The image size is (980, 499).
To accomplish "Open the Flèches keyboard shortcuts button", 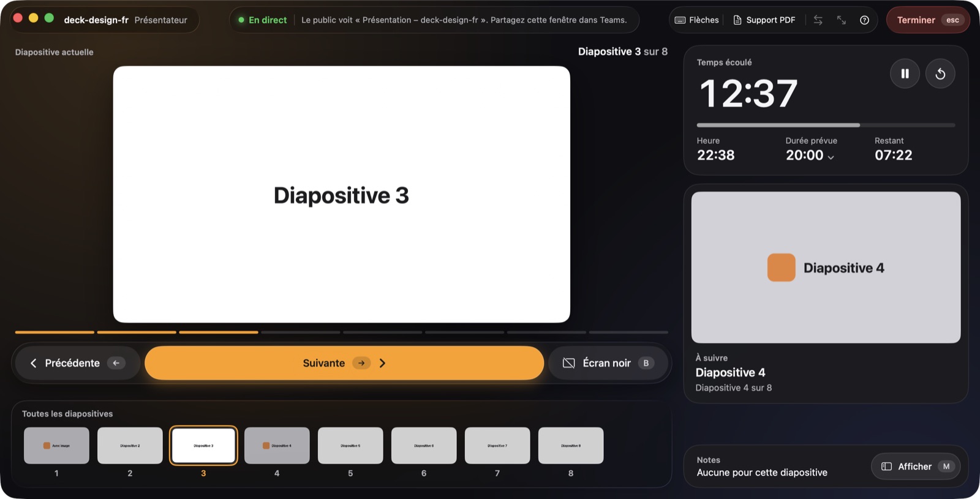I will coord(696,20).
